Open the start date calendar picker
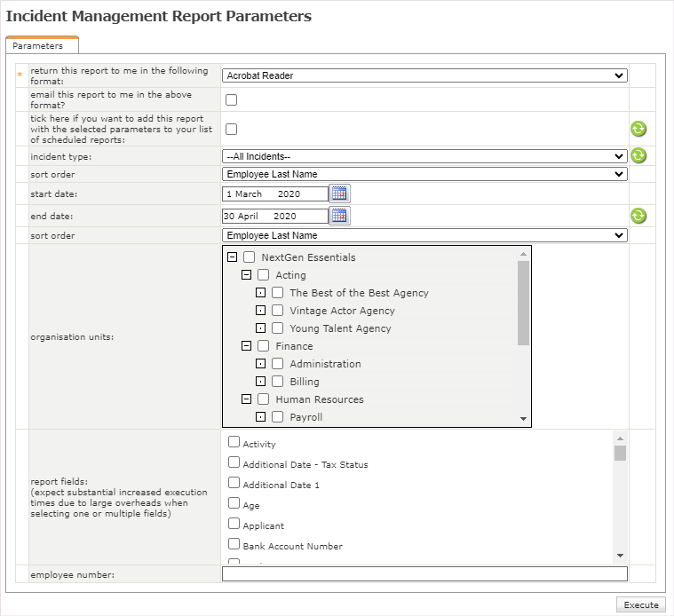Screen dimensions: 674x616 click(340, 193)
